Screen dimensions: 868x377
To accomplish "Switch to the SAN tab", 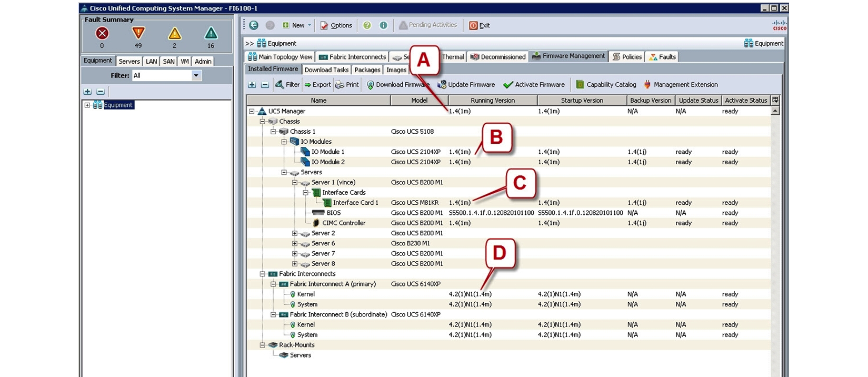I will [x=168, y=61].
